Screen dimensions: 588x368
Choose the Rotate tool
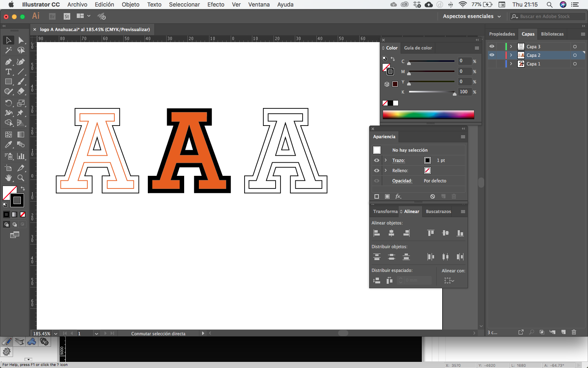point(8,103)
